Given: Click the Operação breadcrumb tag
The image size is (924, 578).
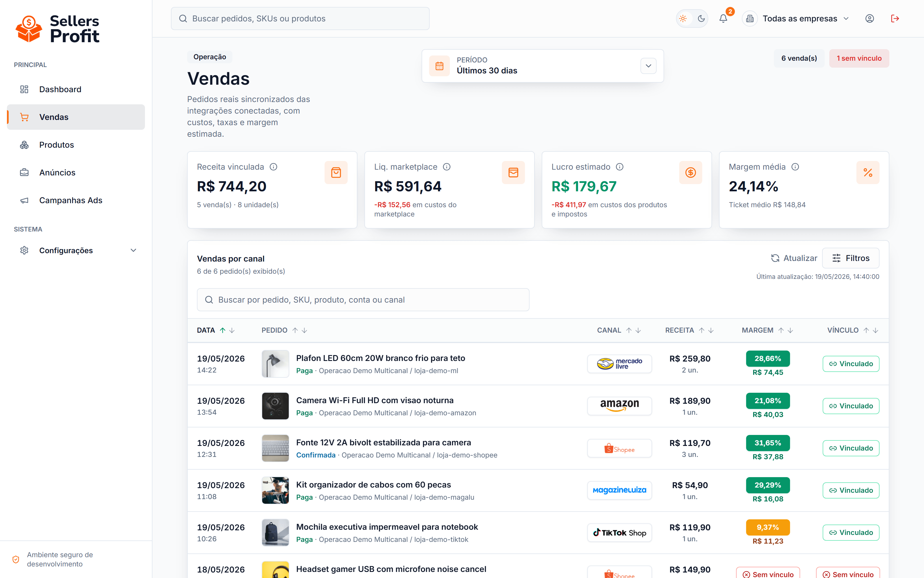Looking at the screenshot, I should (x=210, y=57).
